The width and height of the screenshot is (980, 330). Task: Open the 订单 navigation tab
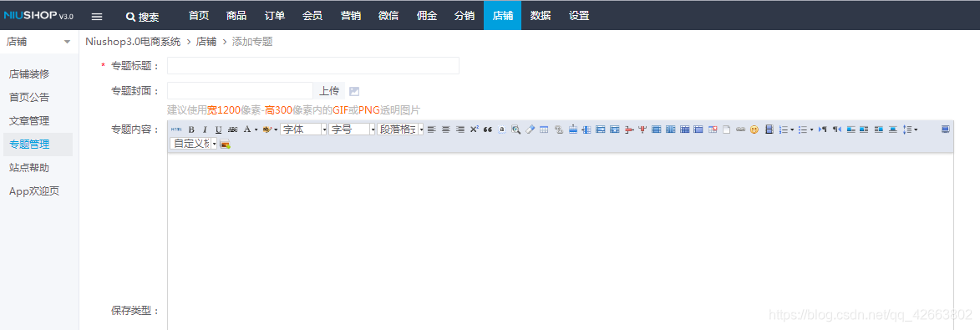coord(274,16)
